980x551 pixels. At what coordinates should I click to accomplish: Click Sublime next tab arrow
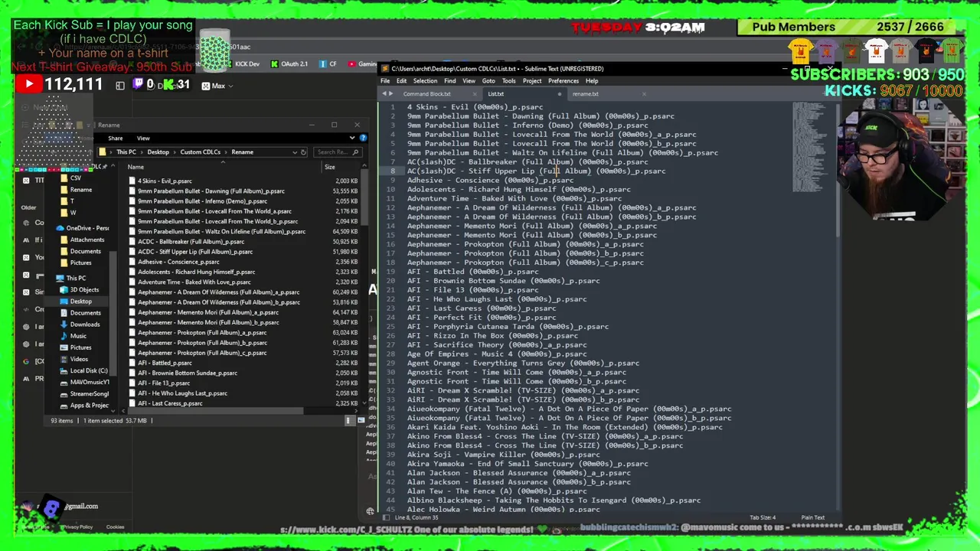(393, 94)
